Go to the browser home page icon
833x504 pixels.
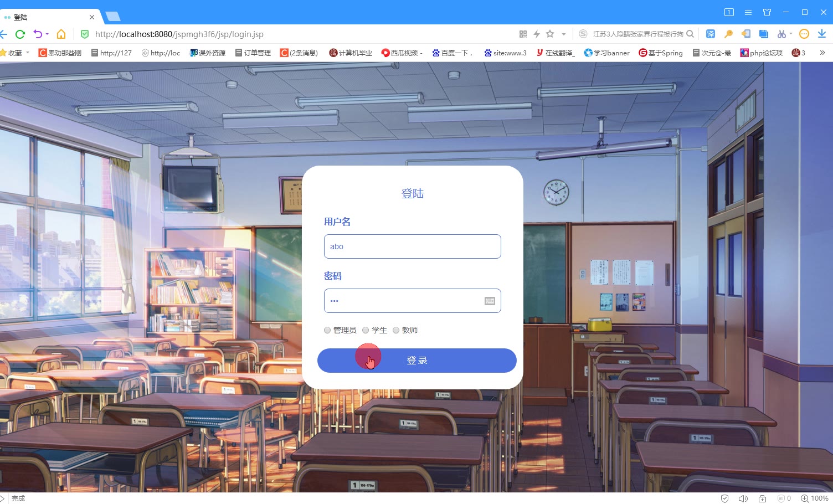(x=61, y=34)
